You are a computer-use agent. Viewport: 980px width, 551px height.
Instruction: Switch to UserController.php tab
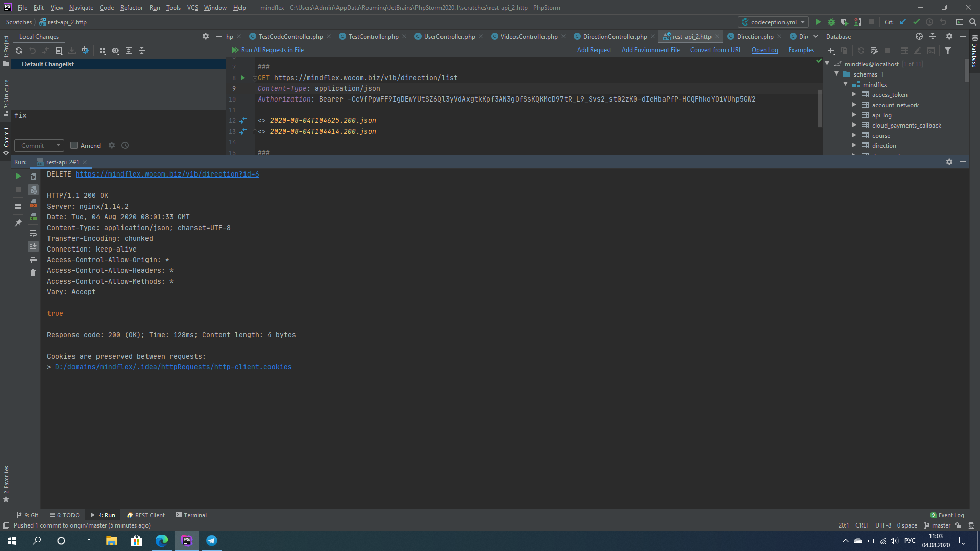coord(449,36)
